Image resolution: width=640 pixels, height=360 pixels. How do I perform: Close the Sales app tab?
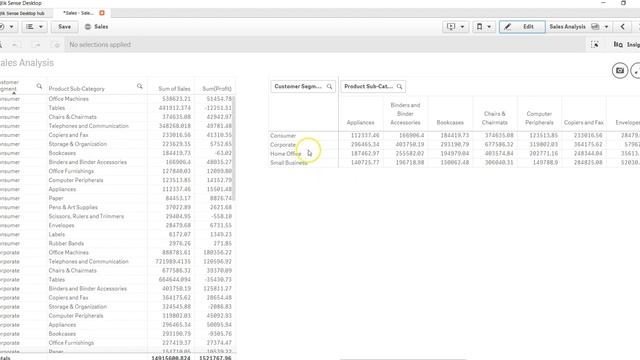102,13
